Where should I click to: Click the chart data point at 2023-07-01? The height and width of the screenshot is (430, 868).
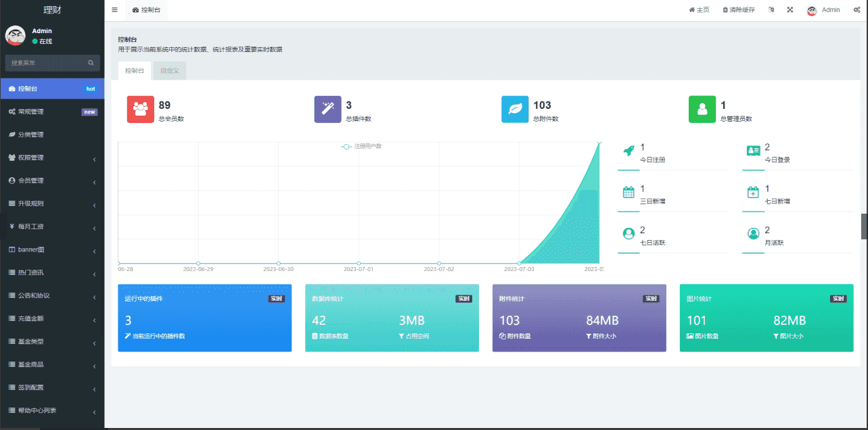tap(359, 263)
